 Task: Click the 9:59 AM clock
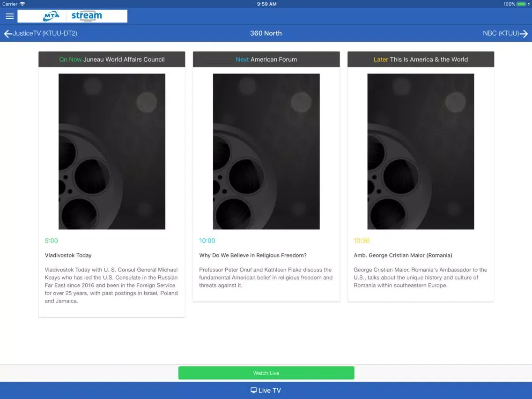click(x=266, y=4)
